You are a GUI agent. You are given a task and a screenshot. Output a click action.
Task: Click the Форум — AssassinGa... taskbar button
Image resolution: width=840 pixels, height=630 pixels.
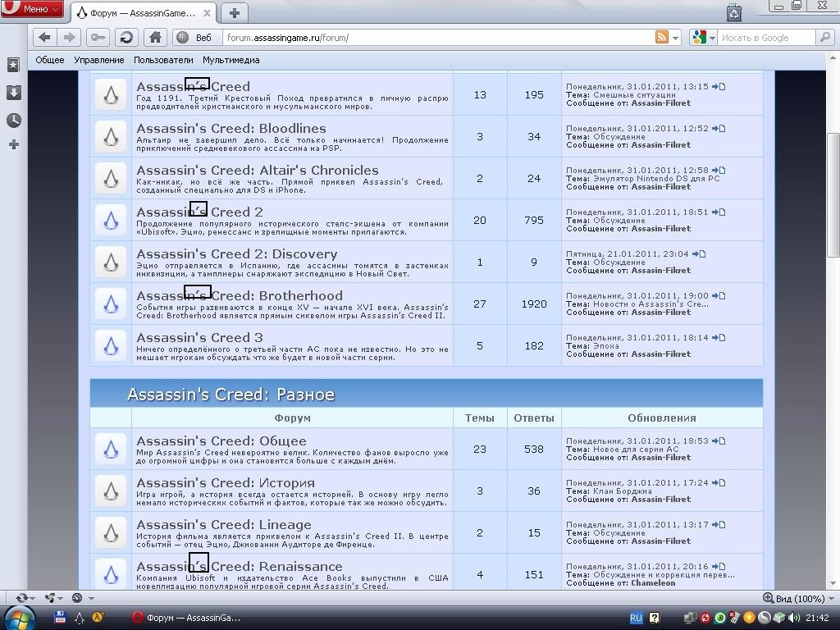tap(186, 618)
